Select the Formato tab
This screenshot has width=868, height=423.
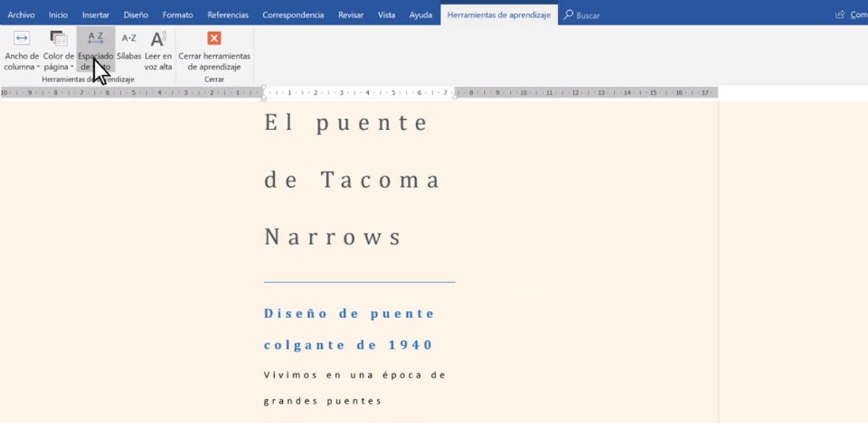(178, 14)
